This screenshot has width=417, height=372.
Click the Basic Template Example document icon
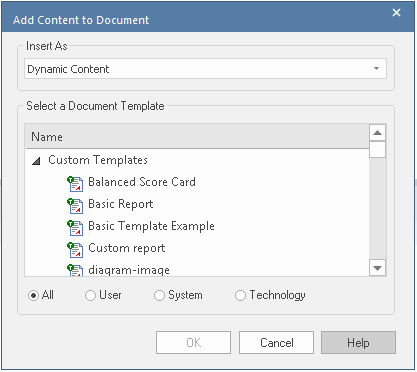75,228
